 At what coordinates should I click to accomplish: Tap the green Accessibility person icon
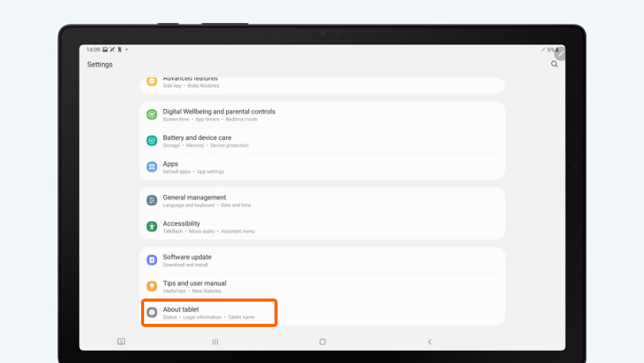152,226
